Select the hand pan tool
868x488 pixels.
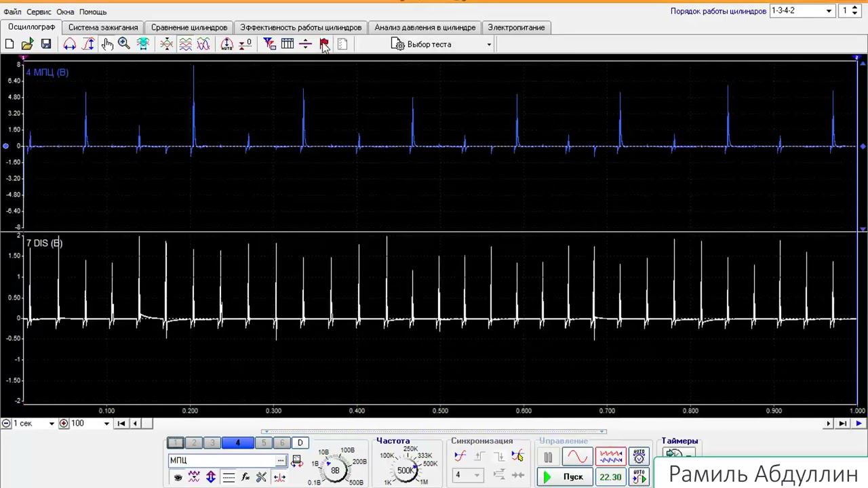coord(107,44)
